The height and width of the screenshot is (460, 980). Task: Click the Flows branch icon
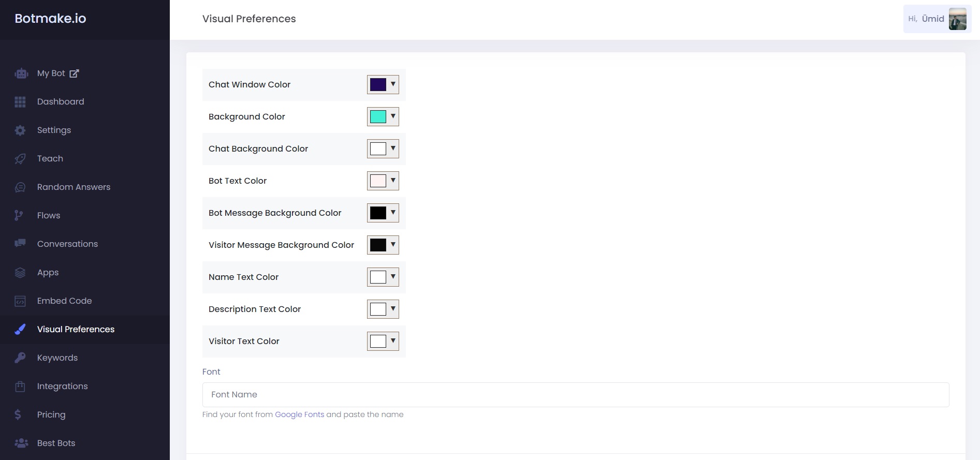[x=19, y=216]
